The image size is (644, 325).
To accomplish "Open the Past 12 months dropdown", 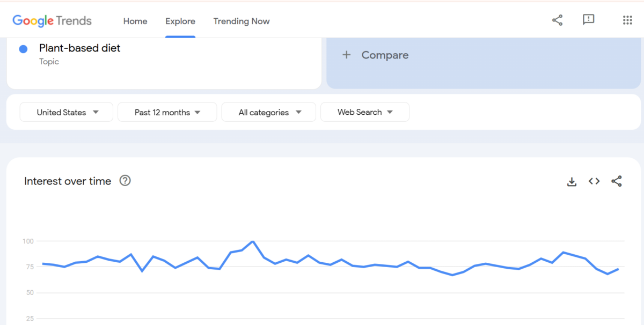I will pos(167,112).
